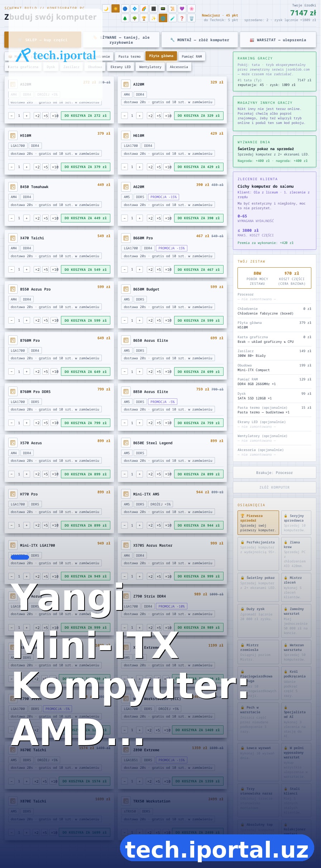Switch to the moon night theme icon
The width and height of the screenshot is (321, 868).
[x=106, y=8]
